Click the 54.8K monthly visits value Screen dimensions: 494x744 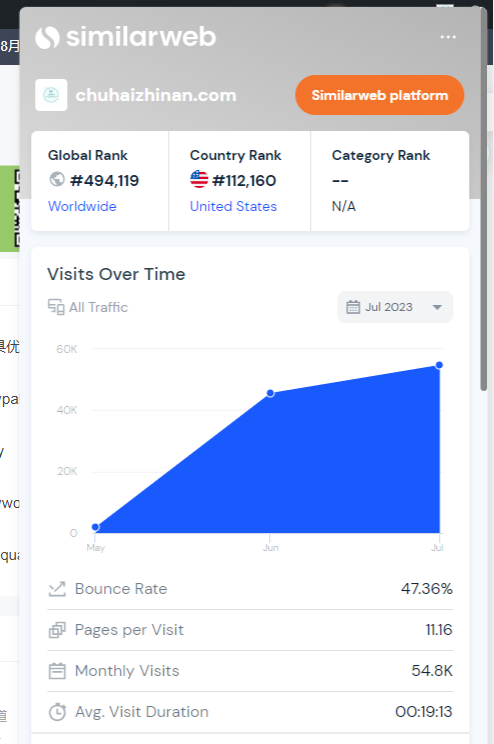click(x=432, y=671)
